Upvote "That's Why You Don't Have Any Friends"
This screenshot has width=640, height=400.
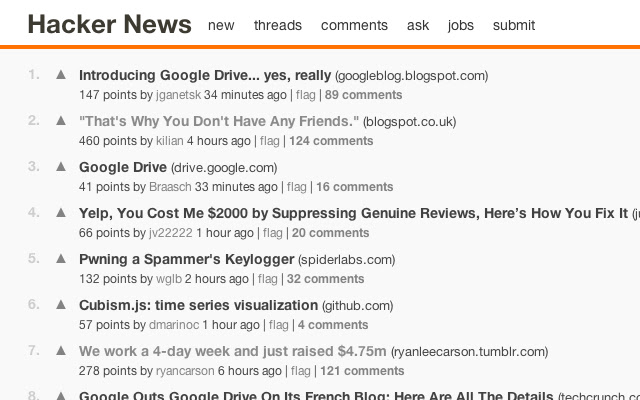coord(61,120)
